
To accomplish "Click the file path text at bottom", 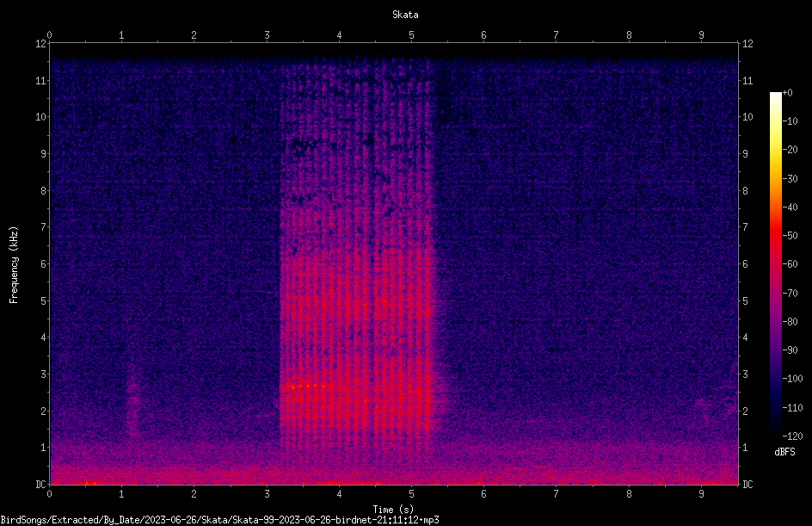I will pos(219,520).
